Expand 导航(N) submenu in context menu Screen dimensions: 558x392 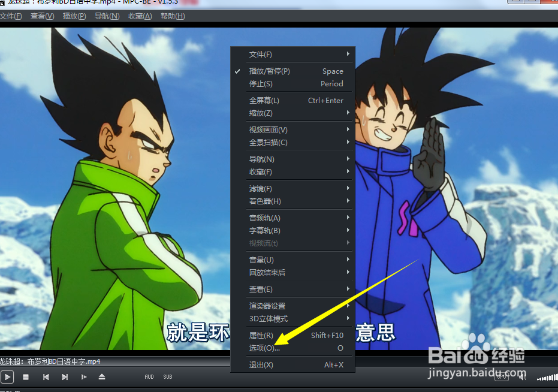292,159
